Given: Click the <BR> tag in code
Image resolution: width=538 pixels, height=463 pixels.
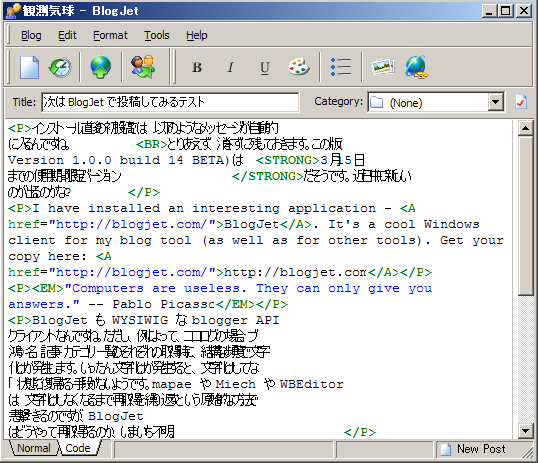Looking at the screenshot, I should tap(152, 144).
